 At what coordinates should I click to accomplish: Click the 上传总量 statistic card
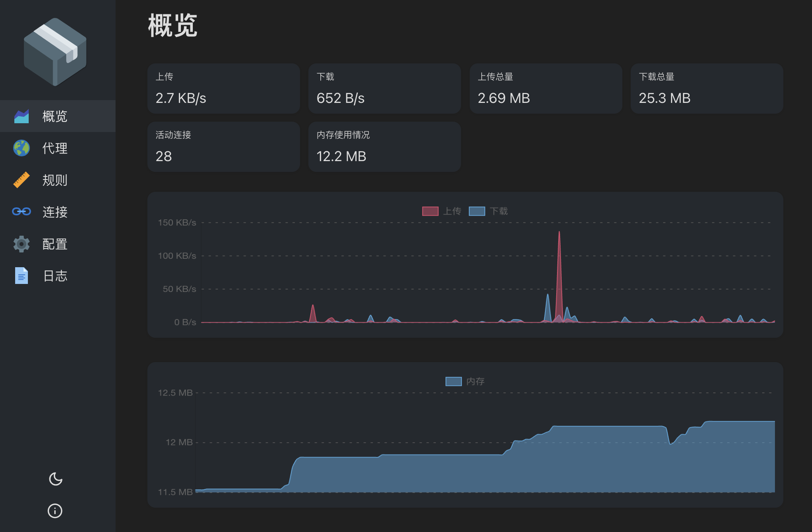pyautogui.click(x=546, y=88)
